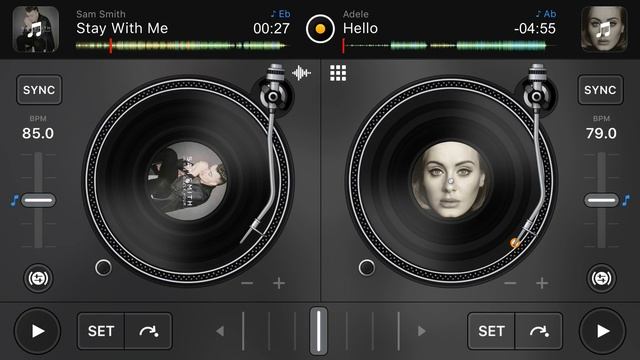Toggle the right deck -04:55 time display

point(535,29)
